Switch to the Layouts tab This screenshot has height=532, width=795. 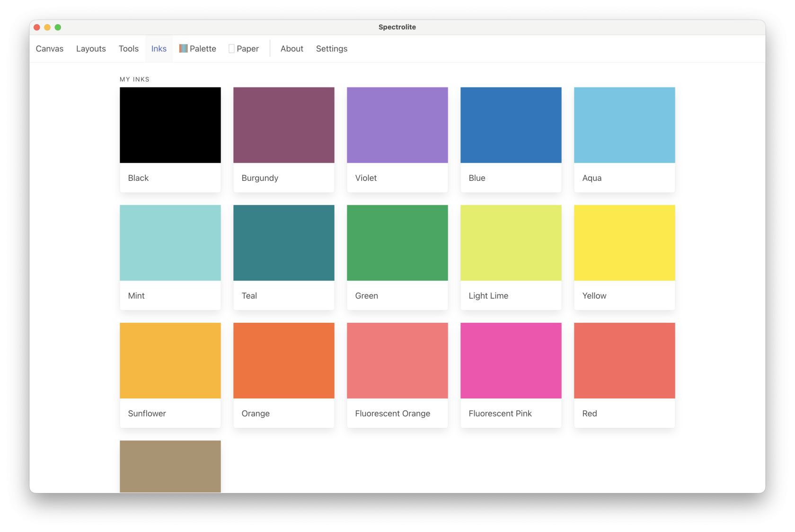point(91,49)
